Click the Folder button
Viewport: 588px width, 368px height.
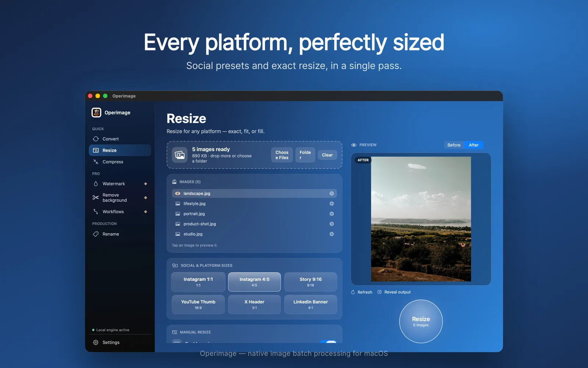305,155
